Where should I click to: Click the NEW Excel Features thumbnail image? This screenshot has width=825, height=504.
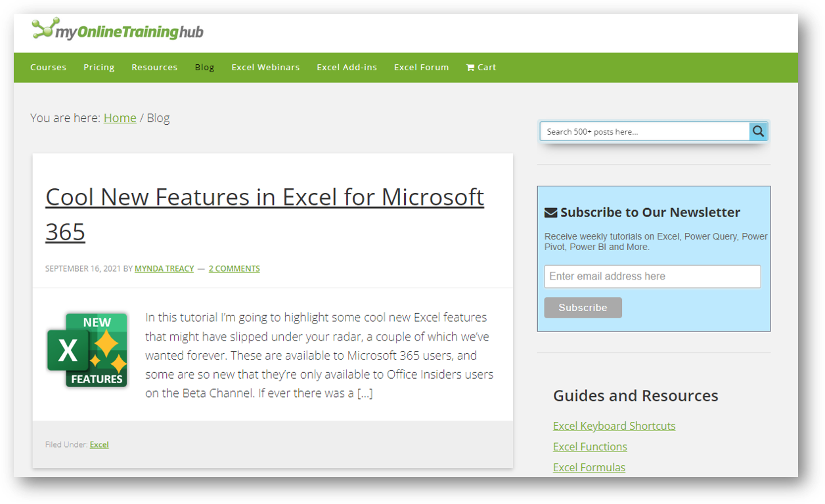click(87, 350)
